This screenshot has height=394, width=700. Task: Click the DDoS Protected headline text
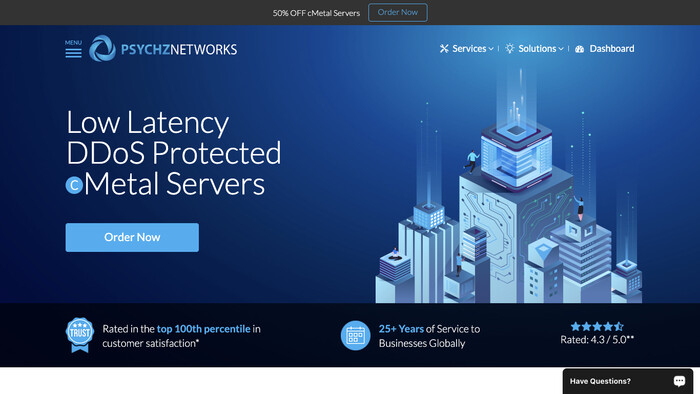tap(174, 153)
